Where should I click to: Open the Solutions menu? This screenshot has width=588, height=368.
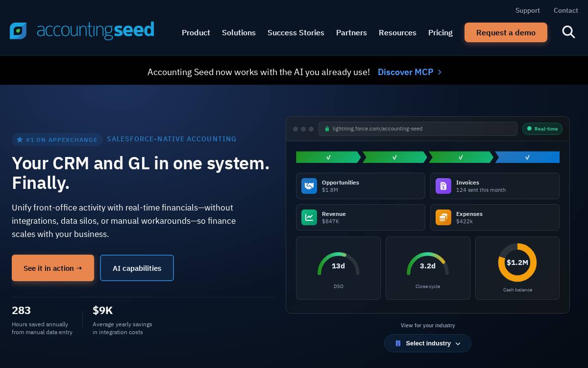239,32
